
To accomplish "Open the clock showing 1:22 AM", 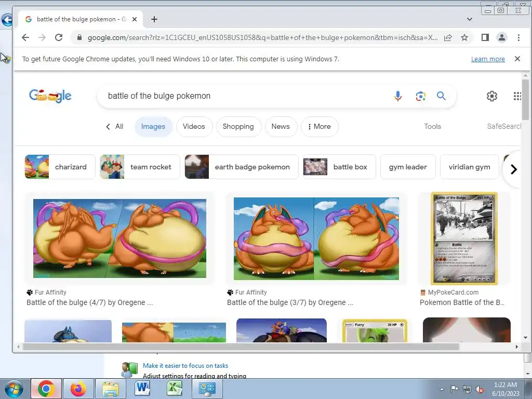I will tap(506, 389).
